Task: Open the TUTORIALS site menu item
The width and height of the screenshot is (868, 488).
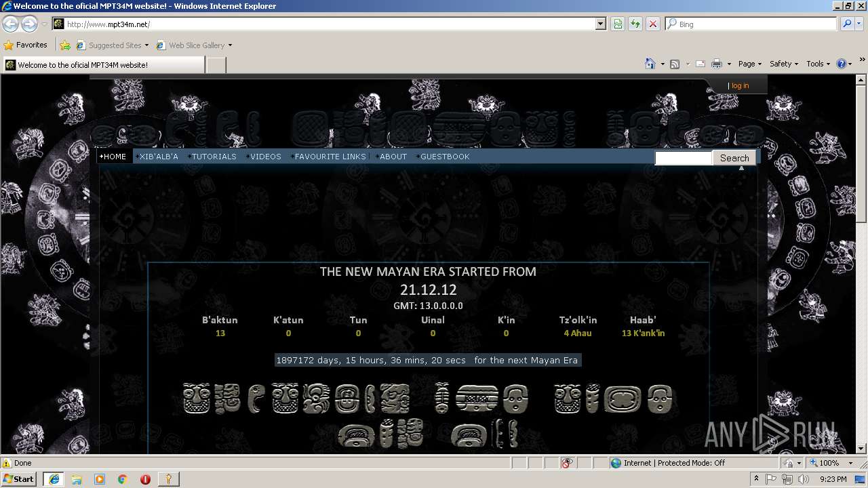Action: 212,157
